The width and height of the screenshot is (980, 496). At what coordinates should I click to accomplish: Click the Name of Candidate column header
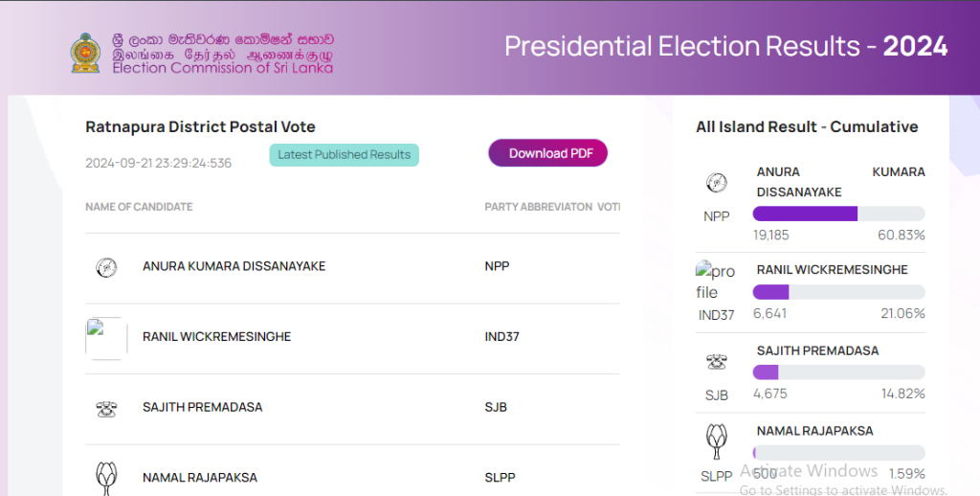[139, 207]
